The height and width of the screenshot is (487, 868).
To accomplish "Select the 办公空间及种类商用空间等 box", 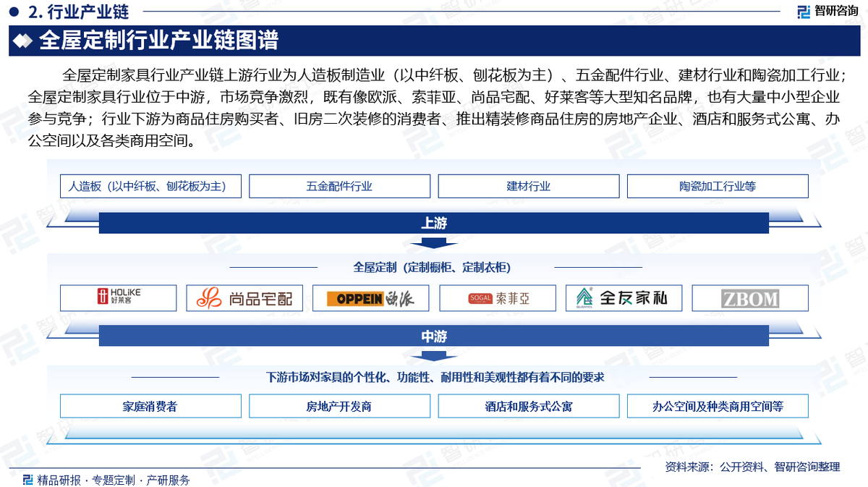I will 718,406.
